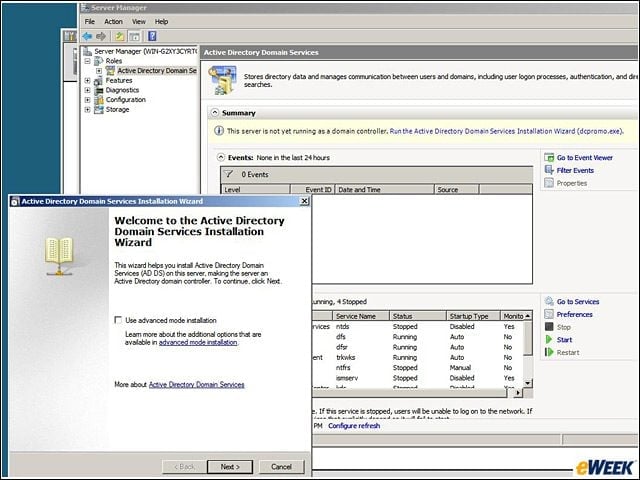Collapse the Summary section
This screenshot has width=640, height=480.
(x=215, y=112)
